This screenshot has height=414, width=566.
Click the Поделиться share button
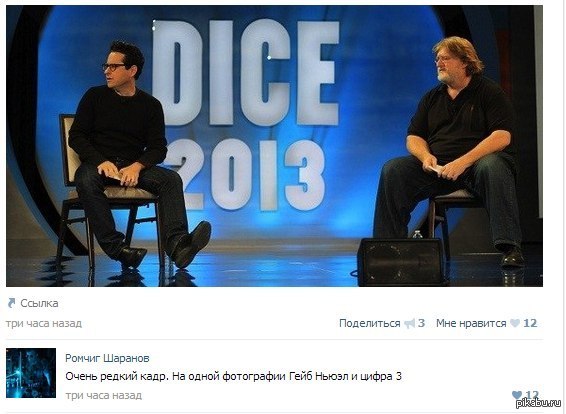[x=370, y=323]
